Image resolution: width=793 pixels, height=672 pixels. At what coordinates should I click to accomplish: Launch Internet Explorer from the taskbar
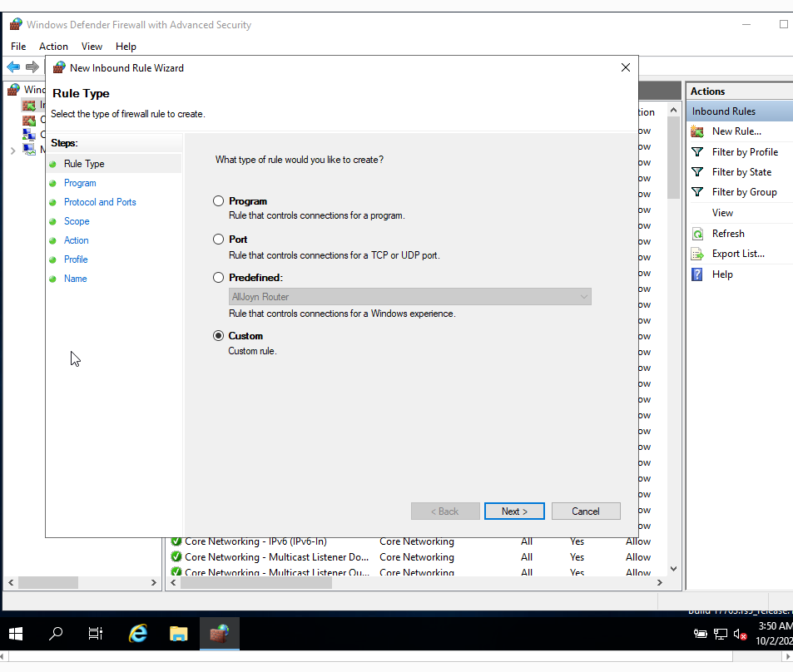138,634
